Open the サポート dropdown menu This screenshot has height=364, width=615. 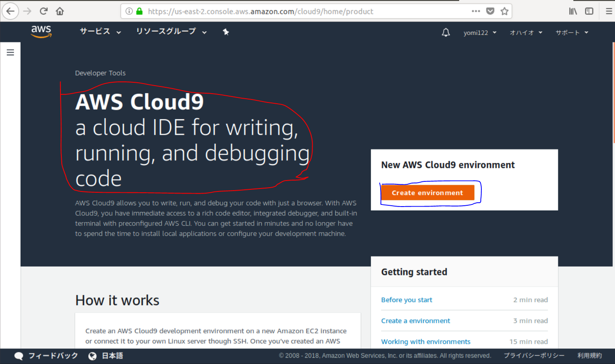[x=572, y=33]
